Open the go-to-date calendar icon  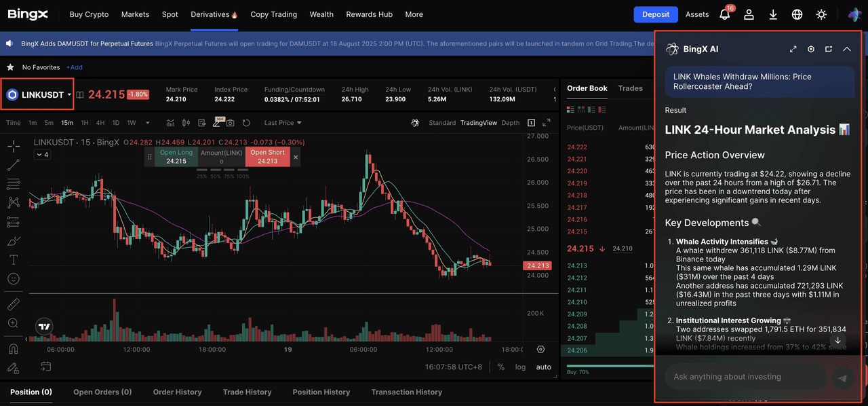[x=45, y=367]
